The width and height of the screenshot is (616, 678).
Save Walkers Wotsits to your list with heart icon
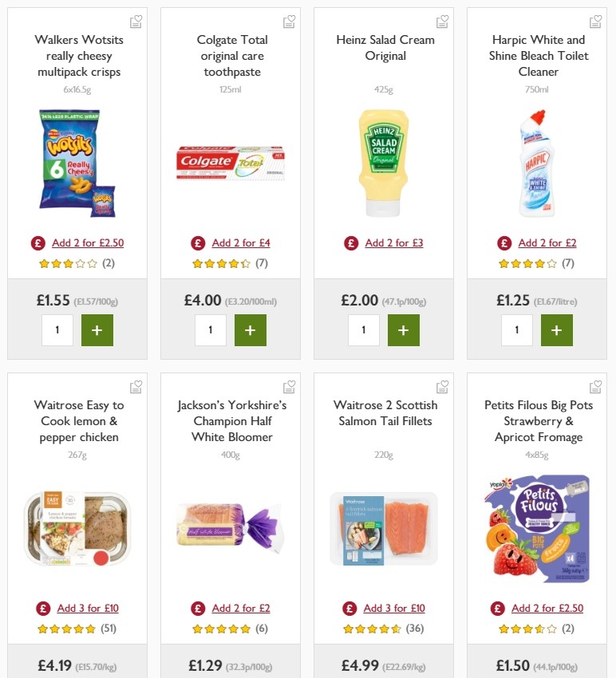coord(136,22)
